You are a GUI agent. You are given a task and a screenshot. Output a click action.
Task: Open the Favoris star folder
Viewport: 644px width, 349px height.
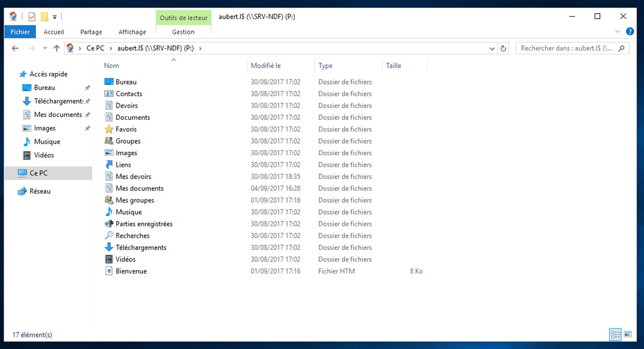(126, 129)
